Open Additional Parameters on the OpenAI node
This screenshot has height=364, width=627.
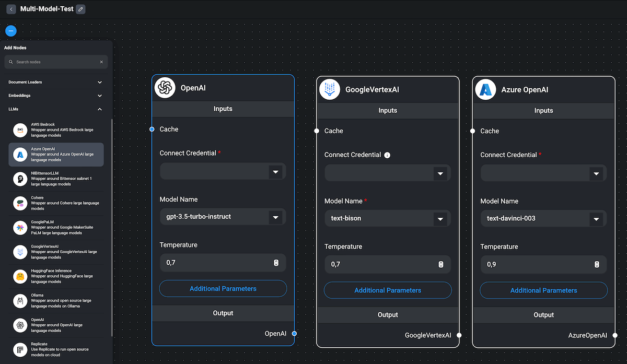[x=223, y=289]
